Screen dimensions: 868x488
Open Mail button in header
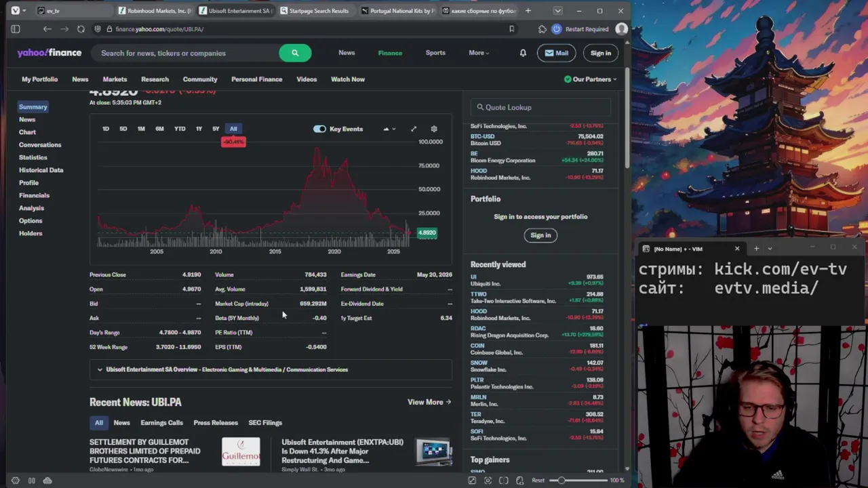[556, 53]
